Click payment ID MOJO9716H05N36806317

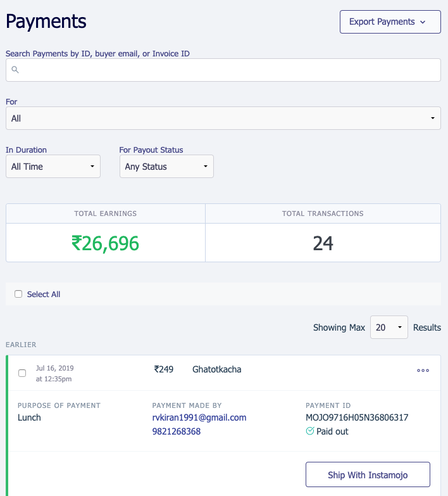coord(356,417)
